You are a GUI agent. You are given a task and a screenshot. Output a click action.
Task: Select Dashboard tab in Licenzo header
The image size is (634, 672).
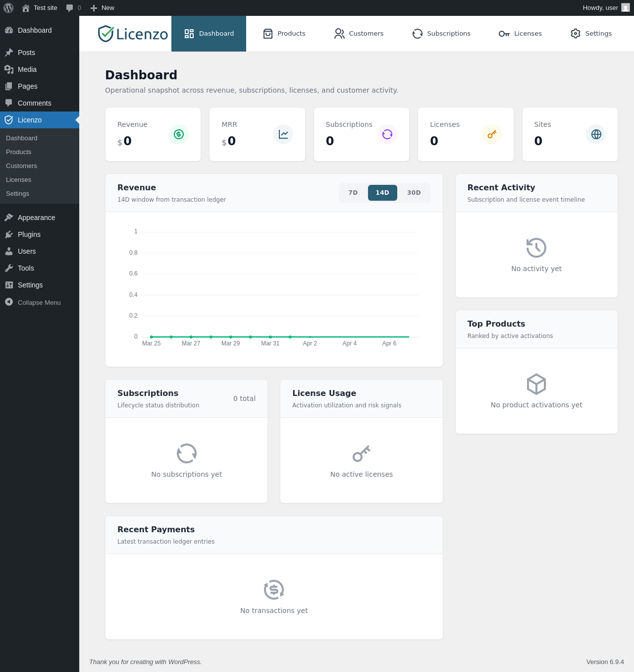click(x=209, y=34)
